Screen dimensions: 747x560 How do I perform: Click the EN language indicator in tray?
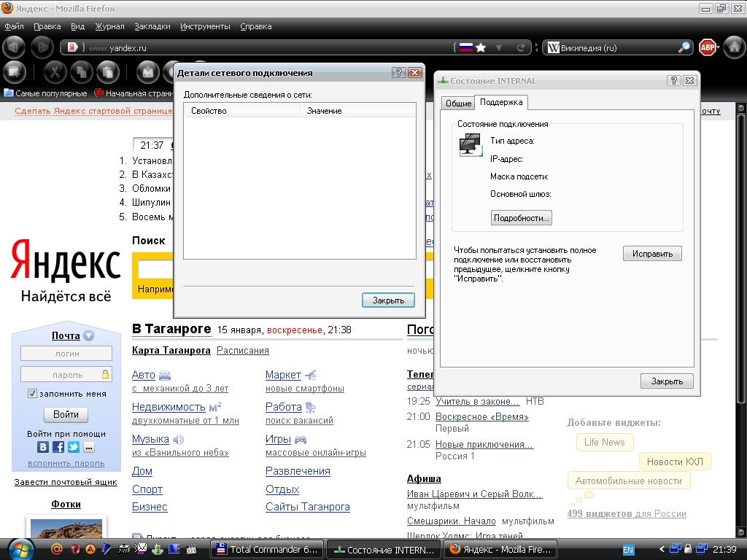[x=628, y=550]
